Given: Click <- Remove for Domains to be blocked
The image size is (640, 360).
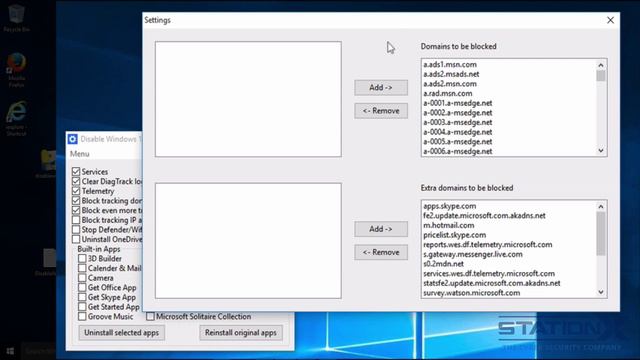Looking at the screenshot, I should (381, 111).
